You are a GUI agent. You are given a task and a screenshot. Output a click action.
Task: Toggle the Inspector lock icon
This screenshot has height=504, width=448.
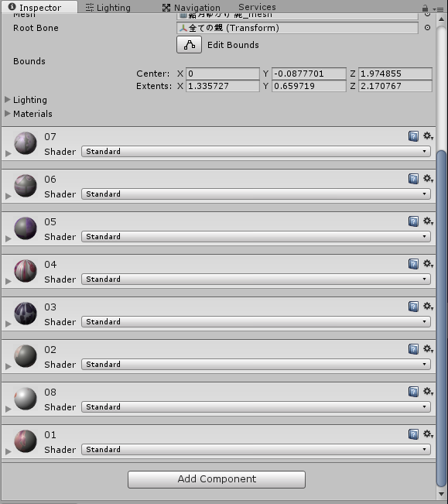click(x=425, y=8)
